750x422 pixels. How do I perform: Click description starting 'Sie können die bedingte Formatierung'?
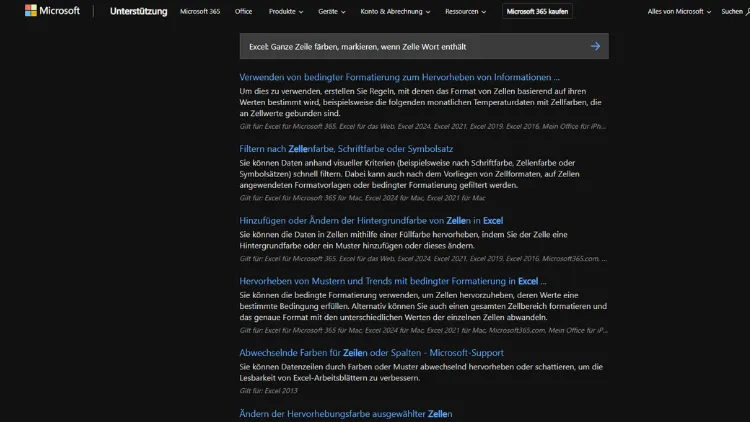(x=423, y=306)
